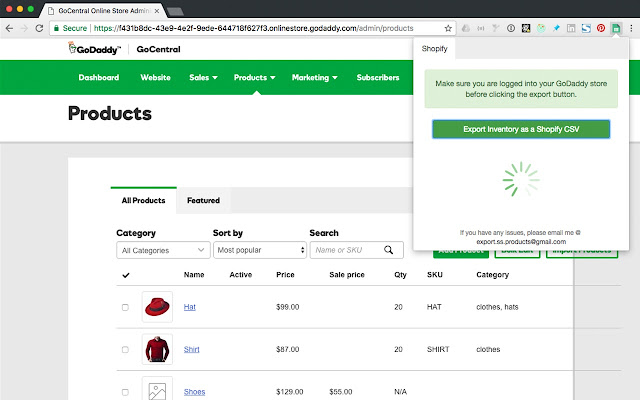The height and width of the screenshot is (400, 640).
Task: Click the Name or SKU search field
Action: tap(357, 250)
